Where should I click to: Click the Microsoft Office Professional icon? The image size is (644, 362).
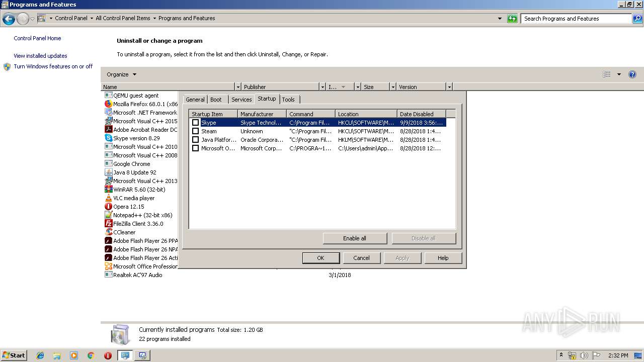(108, 266)
